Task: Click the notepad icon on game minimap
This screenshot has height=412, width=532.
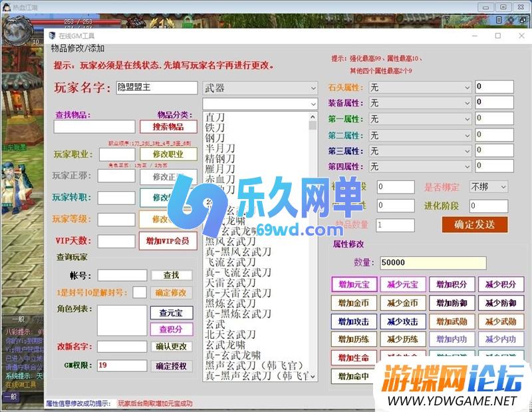Action: [498, 20]
